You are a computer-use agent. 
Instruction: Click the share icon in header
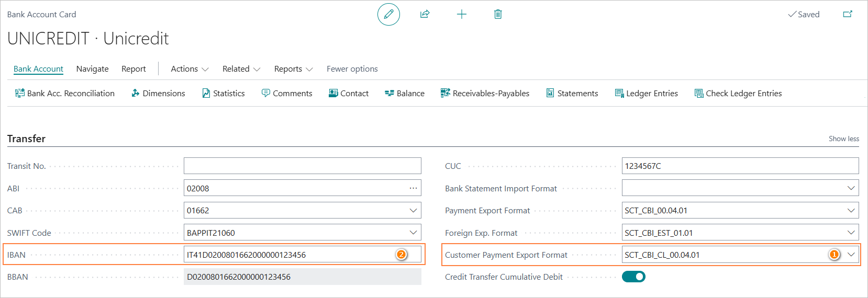(425, 14)
